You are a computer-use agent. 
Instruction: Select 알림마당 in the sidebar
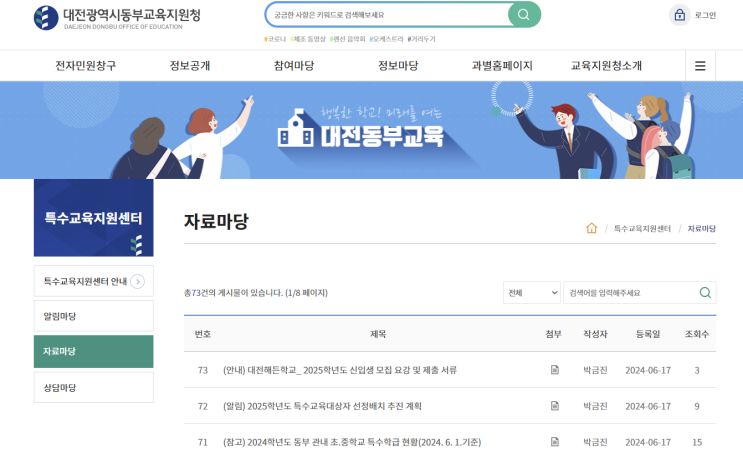[x=93, y=316]
